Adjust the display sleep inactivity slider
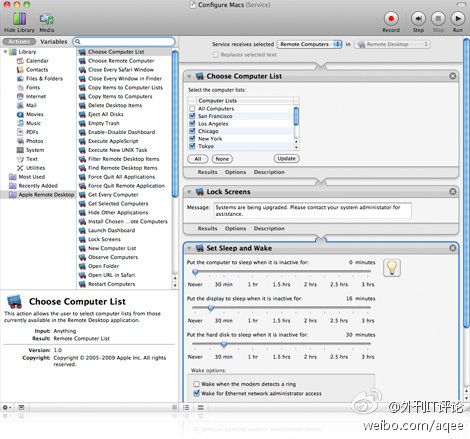The image size is (470, 439). pos(211,308)
